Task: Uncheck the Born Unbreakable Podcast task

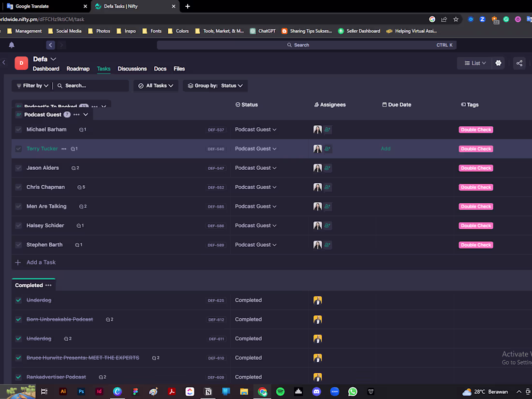Action: [19, 319]
